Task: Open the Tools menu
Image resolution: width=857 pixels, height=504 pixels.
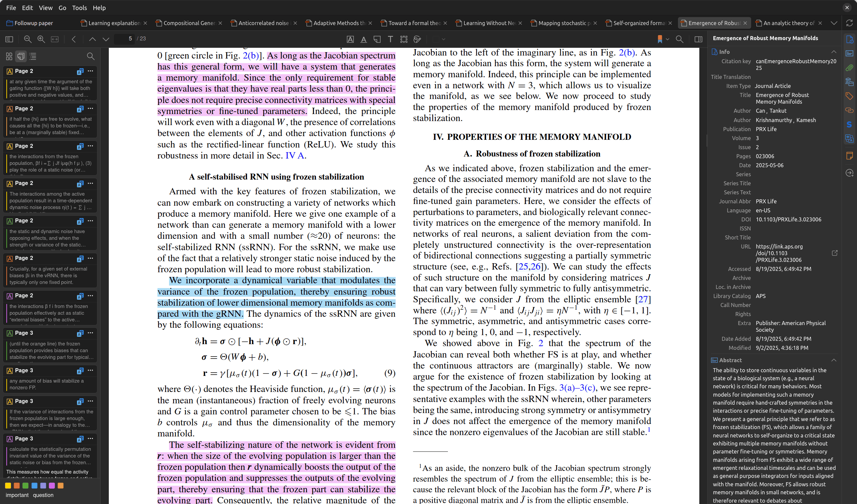Action: (79, 7)
